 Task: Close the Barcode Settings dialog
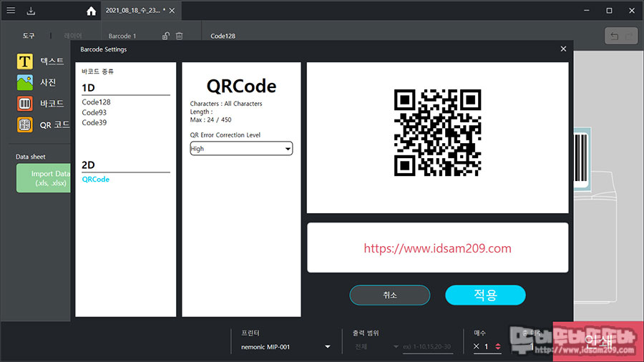[564, 49]
